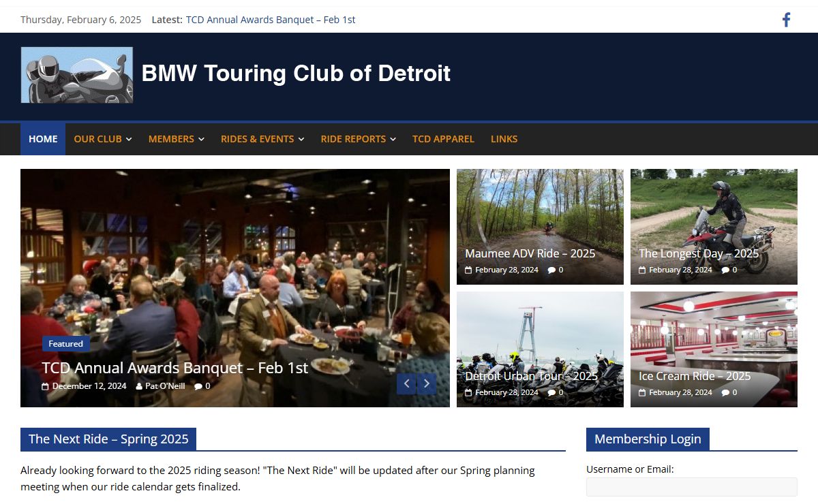Click author icon beside Pat O'Neill
The image size is (818, 504).
click(x=139, y=386)
